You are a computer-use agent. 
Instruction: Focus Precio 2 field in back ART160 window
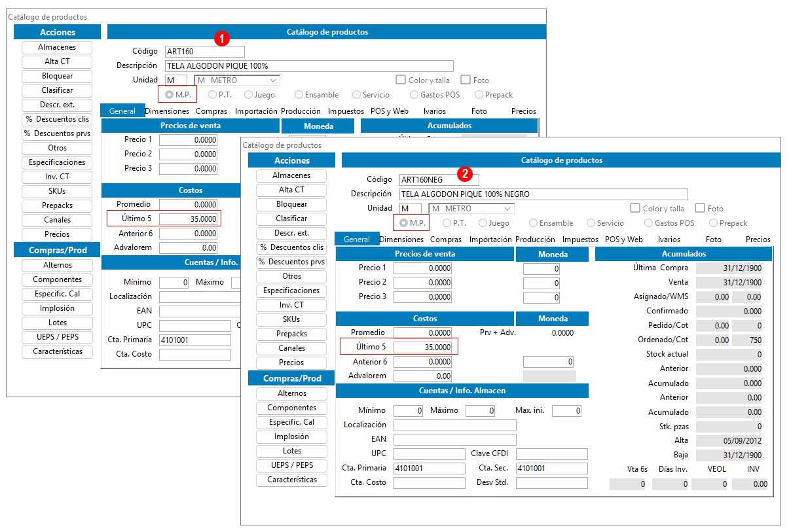[x=188, y=154]
